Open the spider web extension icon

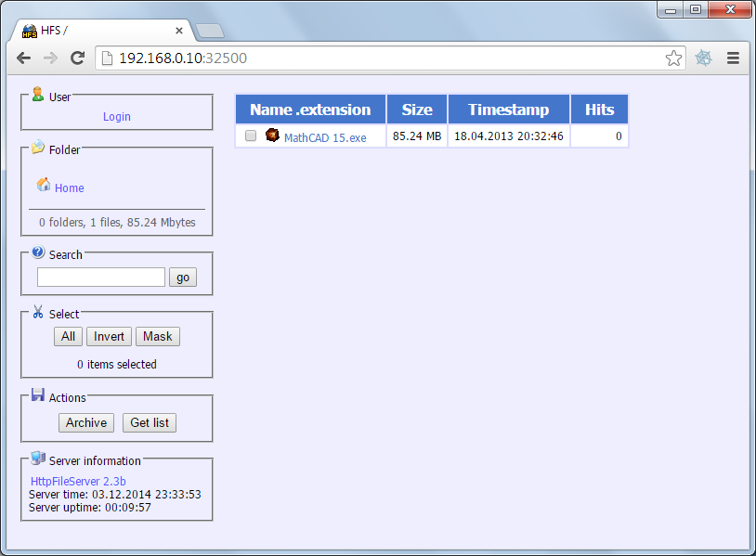click(703, 58)
